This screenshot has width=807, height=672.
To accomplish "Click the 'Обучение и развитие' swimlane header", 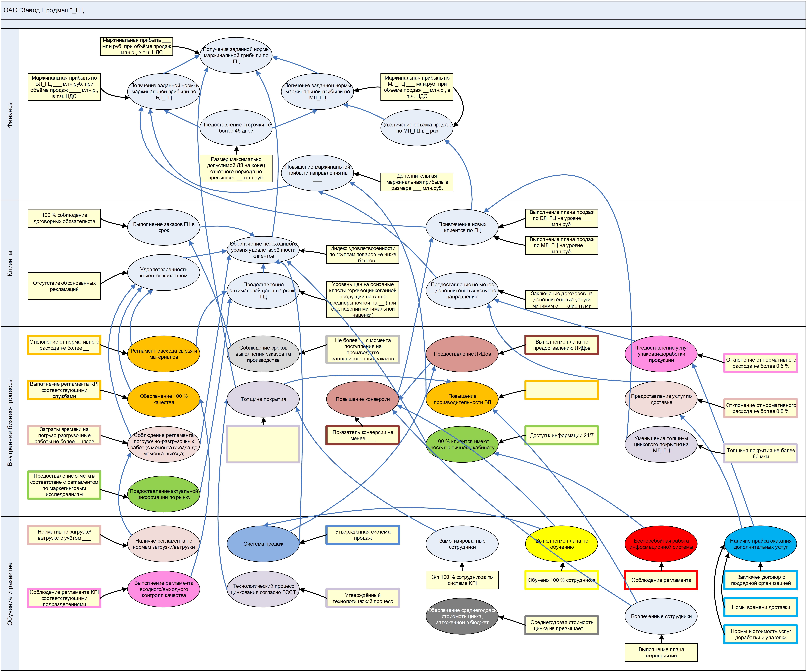I will [x=10, y=594].
